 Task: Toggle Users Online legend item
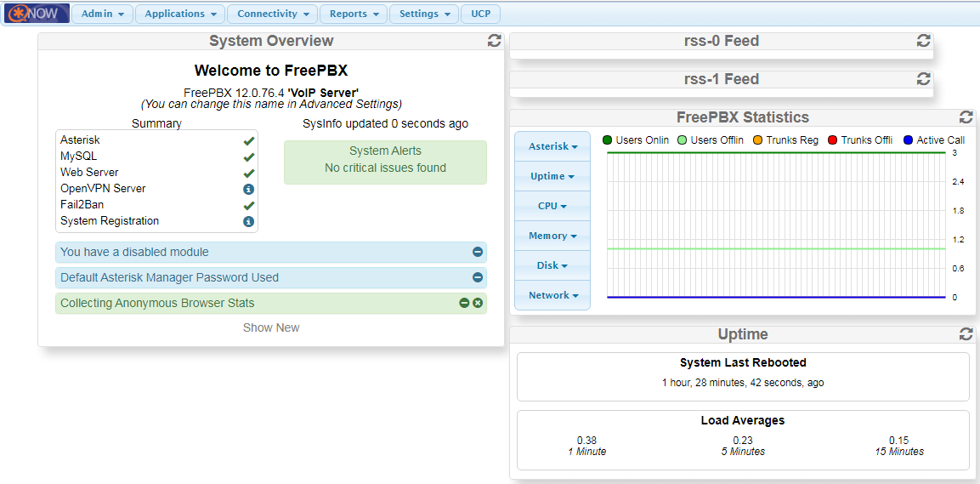point(636,140)
